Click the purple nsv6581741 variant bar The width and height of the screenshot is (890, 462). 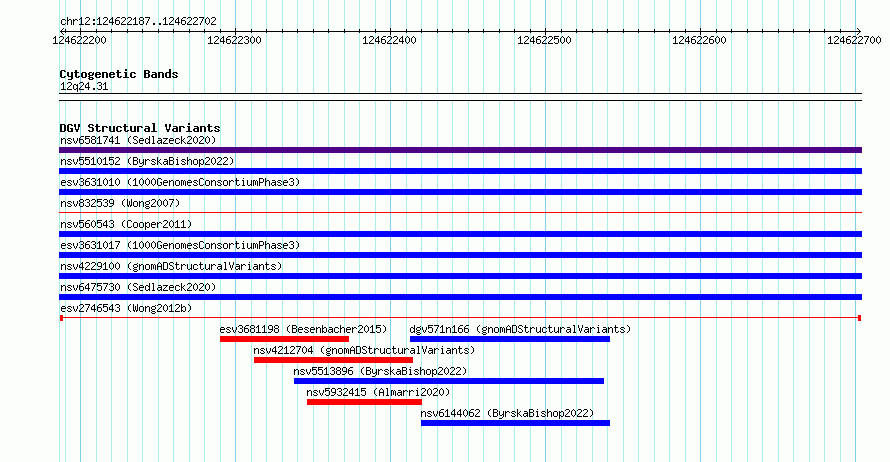(460, 150)
